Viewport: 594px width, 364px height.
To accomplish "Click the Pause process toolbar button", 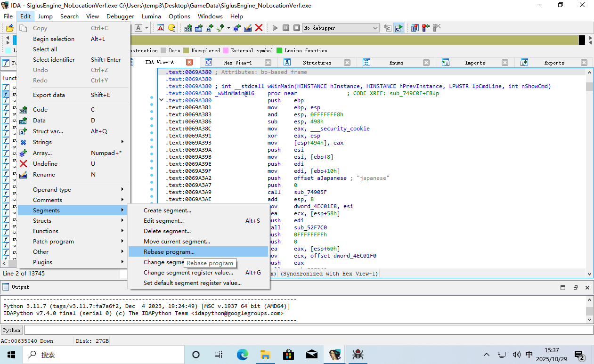I will pyautogui.click(x=286, y=28).
